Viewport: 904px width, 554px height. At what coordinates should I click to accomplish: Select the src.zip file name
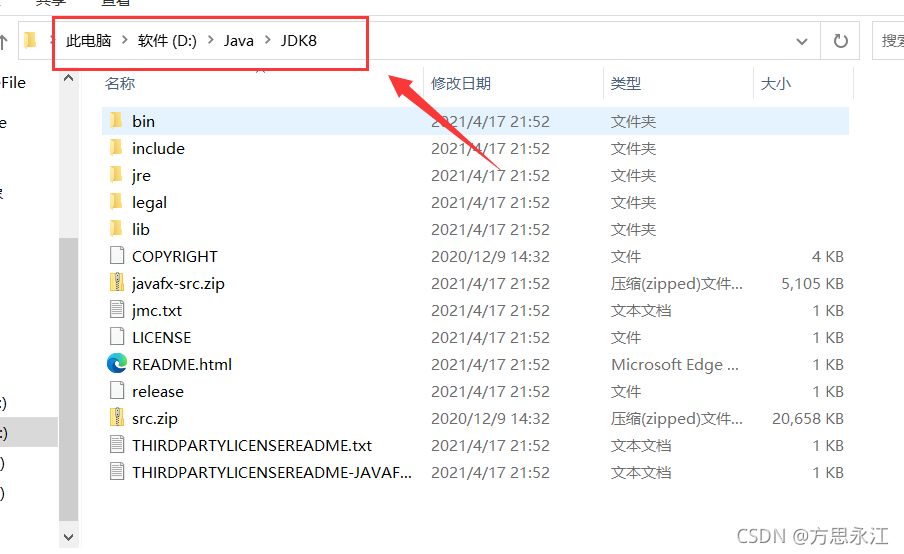tap(155, 418)
